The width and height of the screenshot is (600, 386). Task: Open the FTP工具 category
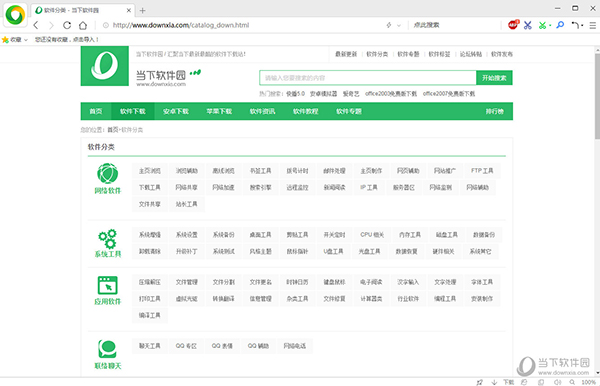[482, 171]
